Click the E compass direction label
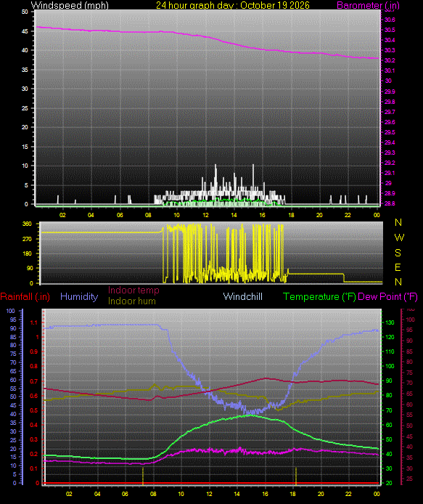The image size is (423, 504). point(398,267)
